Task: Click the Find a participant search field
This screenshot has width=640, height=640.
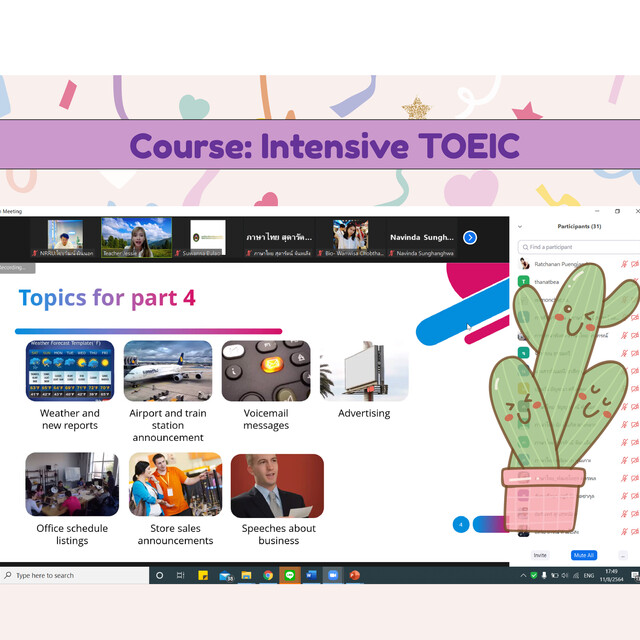Action: (x=579, y=247)
